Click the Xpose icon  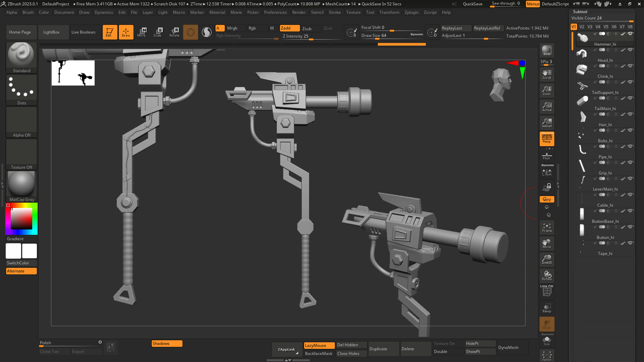pyautogui.click(x=547, y=355)
